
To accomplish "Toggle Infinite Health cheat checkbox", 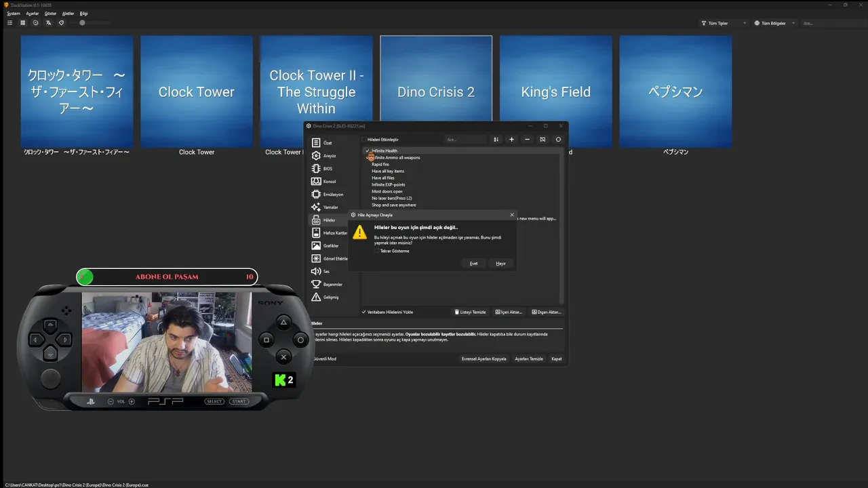I will click(367, 150).
